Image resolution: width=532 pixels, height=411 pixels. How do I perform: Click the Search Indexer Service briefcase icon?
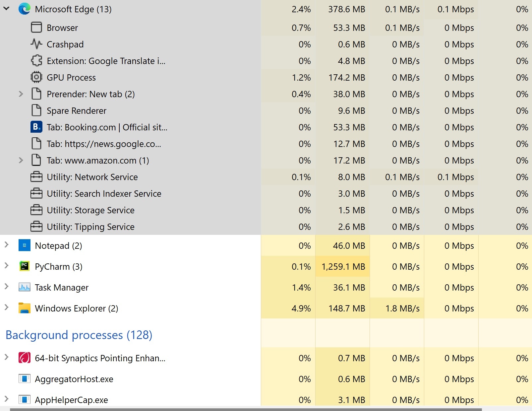(36, 193)
